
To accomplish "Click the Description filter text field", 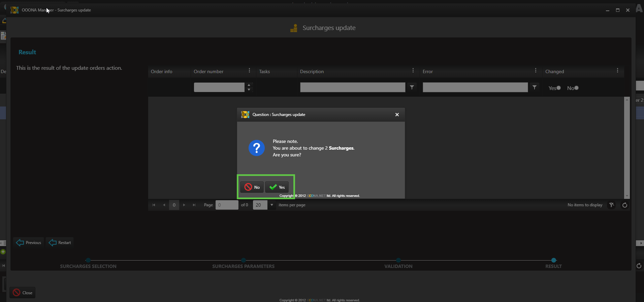I will pos(352,87).
